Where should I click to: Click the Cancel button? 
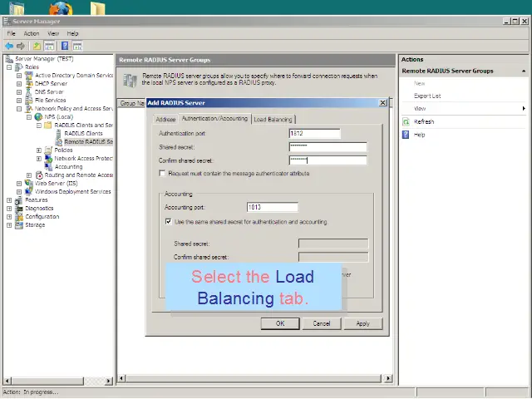tap(322, 323)
